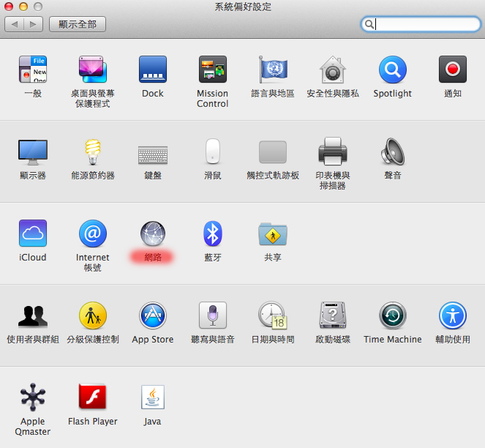Open the Java control panel icon
This screenshot has width=485, height=448.
[153, 398]
